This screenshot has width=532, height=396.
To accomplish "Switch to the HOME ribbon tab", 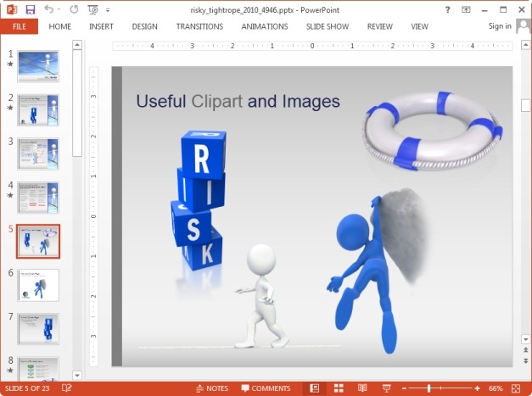I will 59,26.
